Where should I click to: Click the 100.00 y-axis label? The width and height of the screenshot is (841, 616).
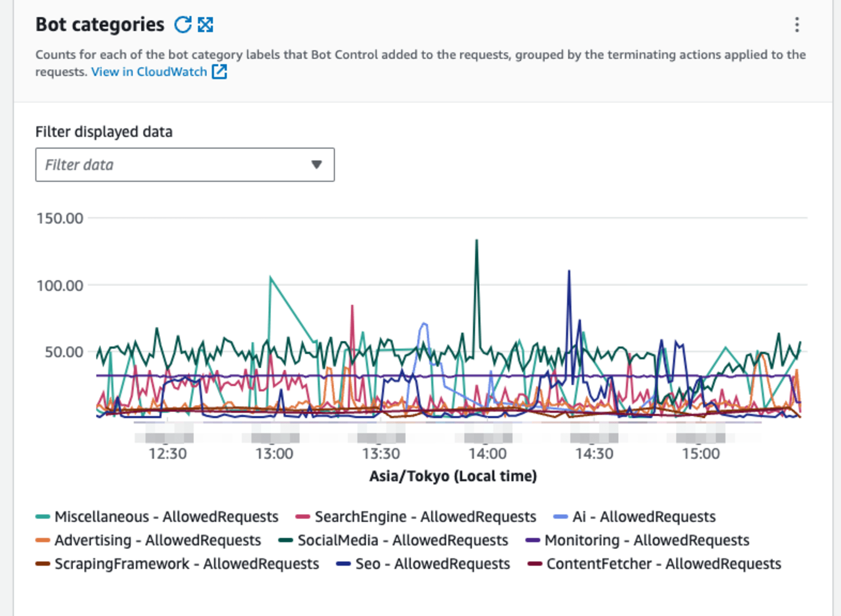(x=60, y=286)
